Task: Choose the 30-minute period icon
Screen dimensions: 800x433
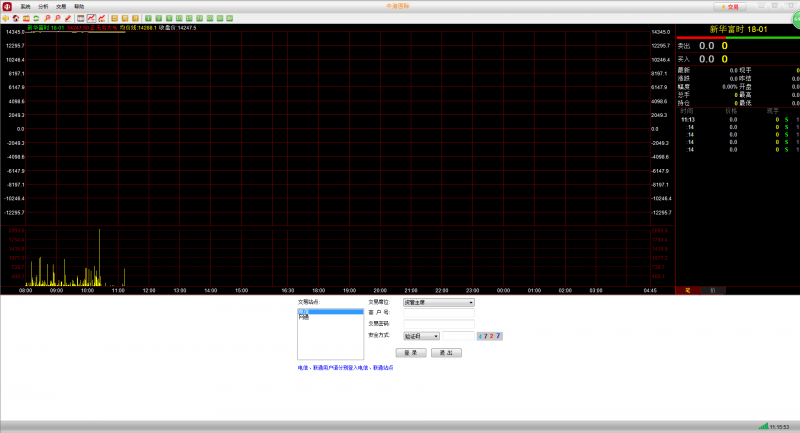Action: point(199,18)
